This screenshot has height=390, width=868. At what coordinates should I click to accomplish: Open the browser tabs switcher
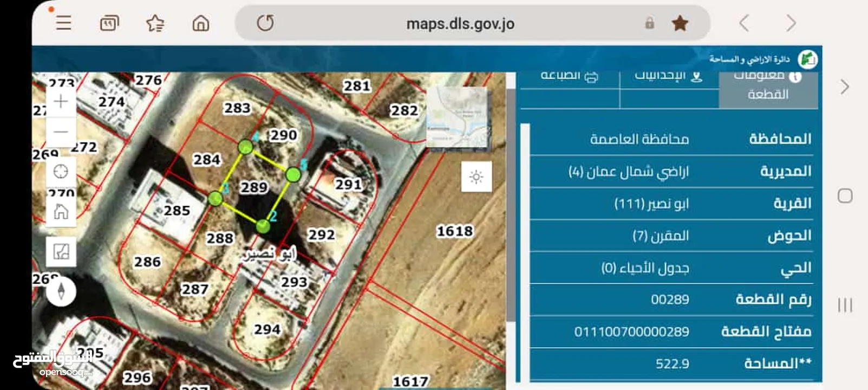click(109, 23)
